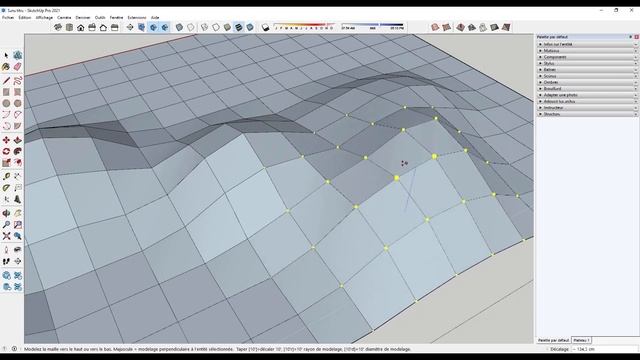The image size is (640, 360).
Task: Select the arrow Selection tool
Action: click(6, 55)
